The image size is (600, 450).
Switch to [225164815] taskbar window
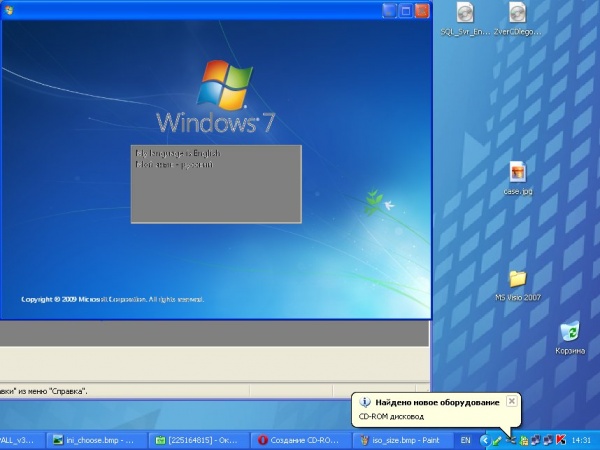(x=199, y=440)
